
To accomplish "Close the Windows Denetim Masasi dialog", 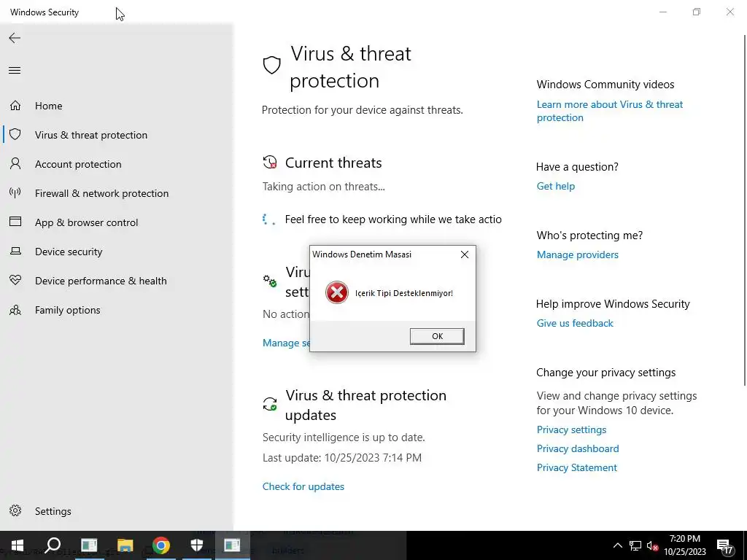I will pos(465,254).
